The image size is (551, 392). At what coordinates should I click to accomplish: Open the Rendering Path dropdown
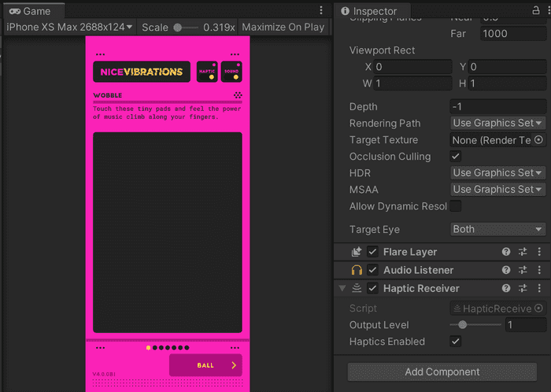coord(497,123)
